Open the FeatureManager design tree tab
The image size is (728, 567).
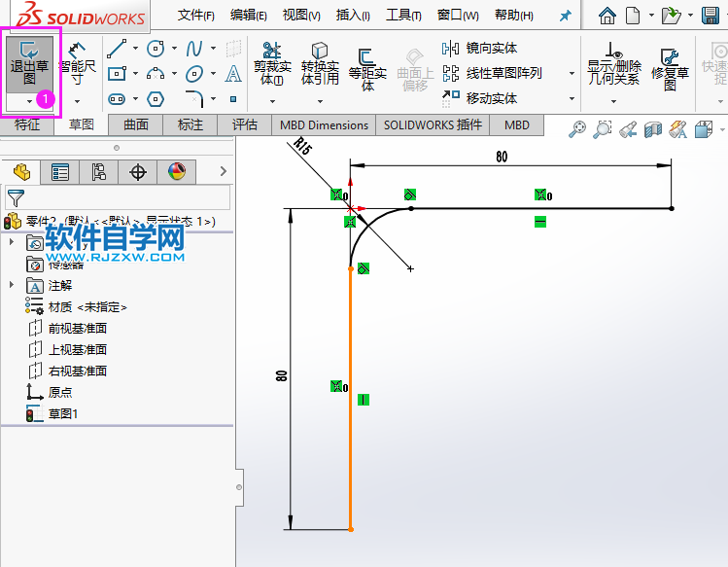(x=21, y=172)
